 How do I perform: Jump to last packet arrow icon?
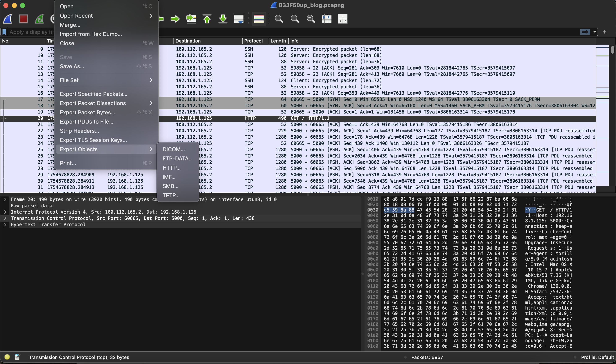(x=223, y=19)
